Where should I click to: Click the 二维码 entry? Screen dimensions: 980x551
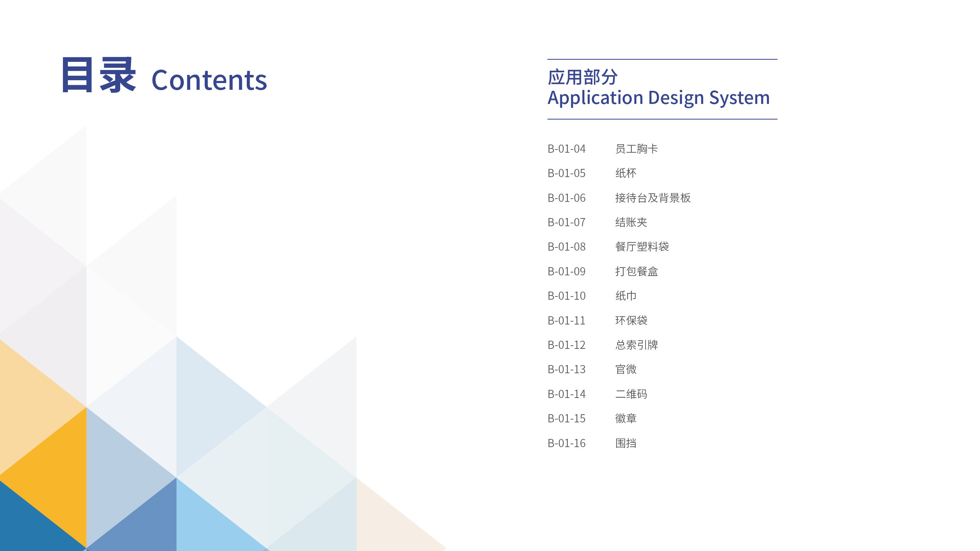(x=631, y=394)
